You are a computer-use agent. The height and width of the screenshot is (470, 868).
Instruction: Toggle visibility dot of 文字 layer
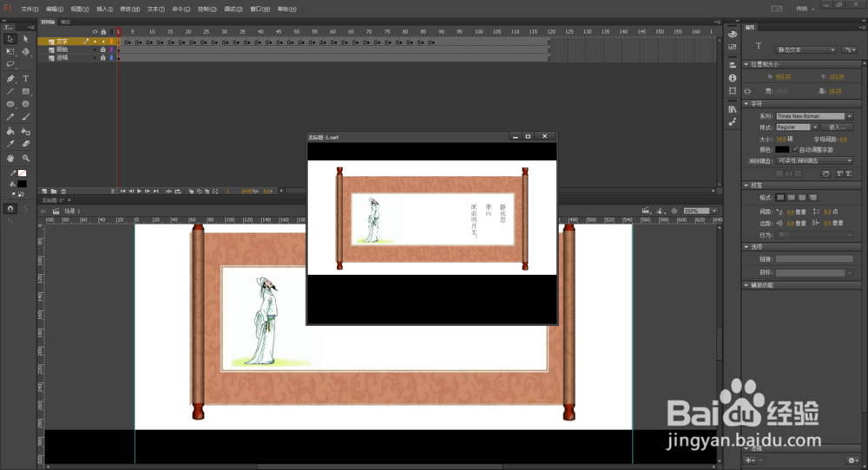[x=95, y=42]
